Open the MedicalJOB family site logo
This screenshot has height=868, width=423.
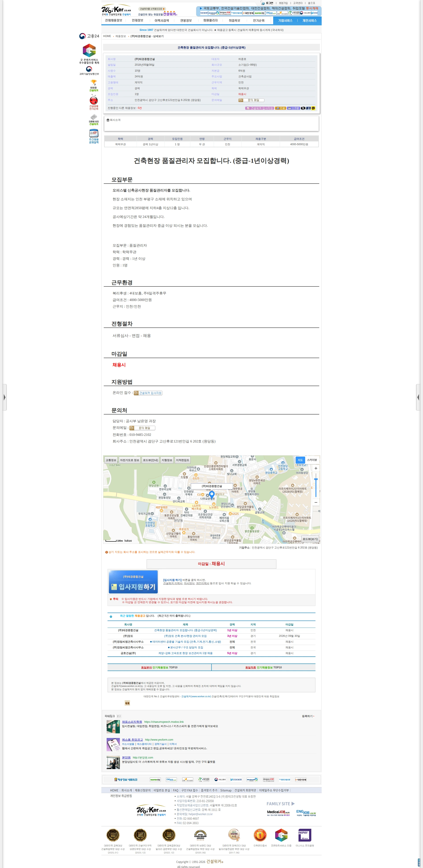(x=278, y=813)
